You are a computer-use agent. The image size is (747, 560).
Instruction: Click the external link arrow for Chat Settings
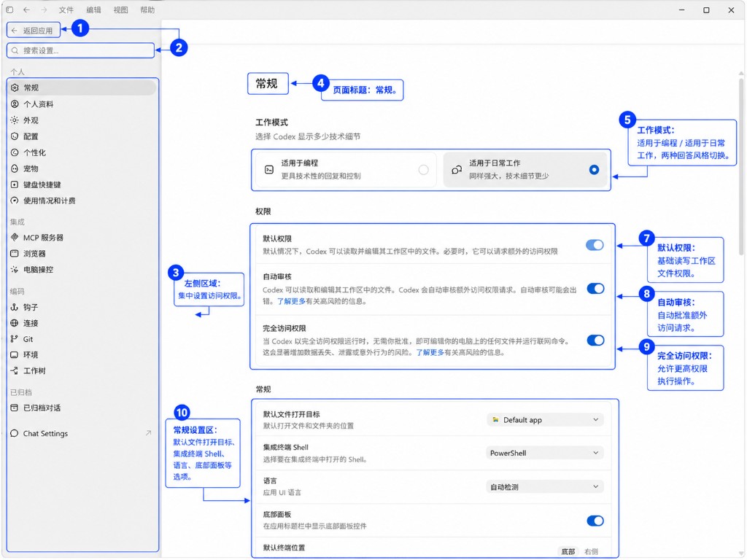pyautogui.click(x=148, y=433)
